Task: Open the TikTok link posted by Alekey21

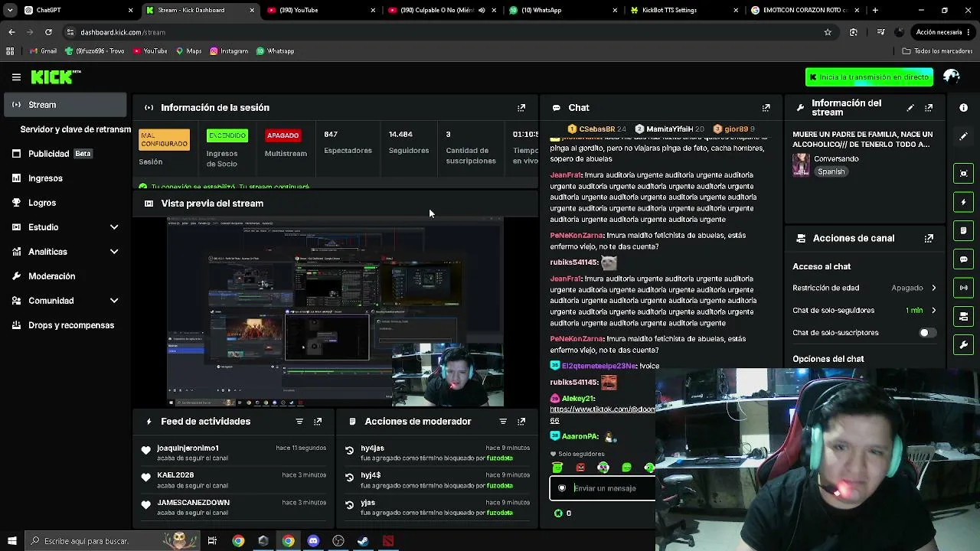Action: 603,415
